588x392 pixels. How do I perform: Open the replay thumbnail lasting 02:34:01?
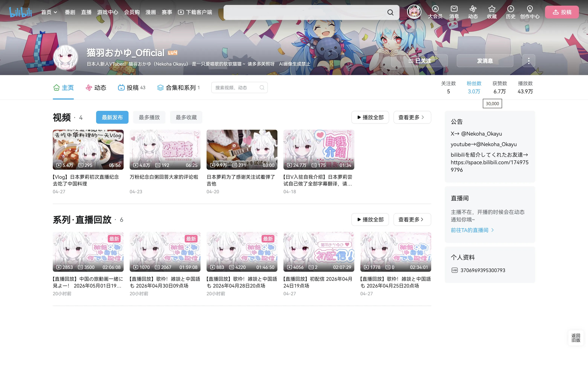click(x=396, y=252)
